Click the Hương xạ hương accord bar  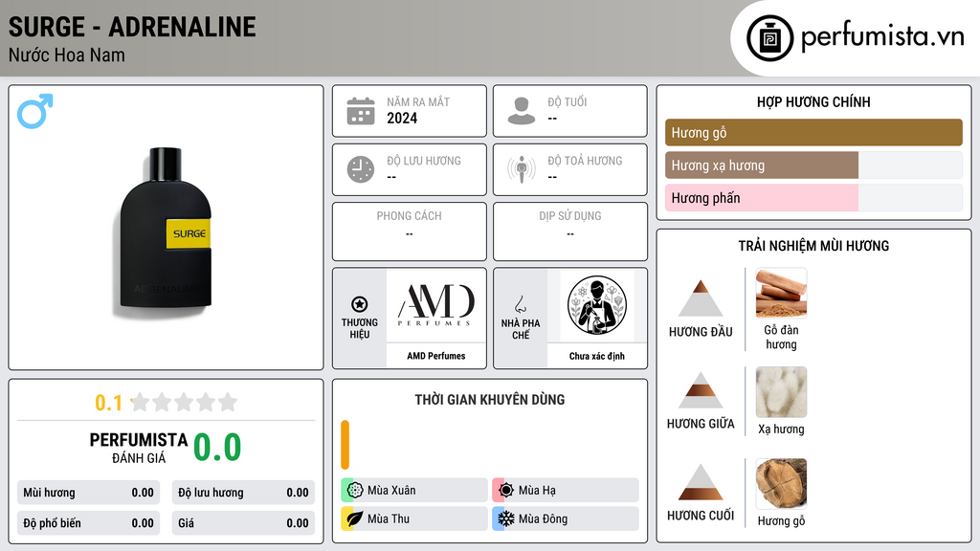click(x=813, y=165)
